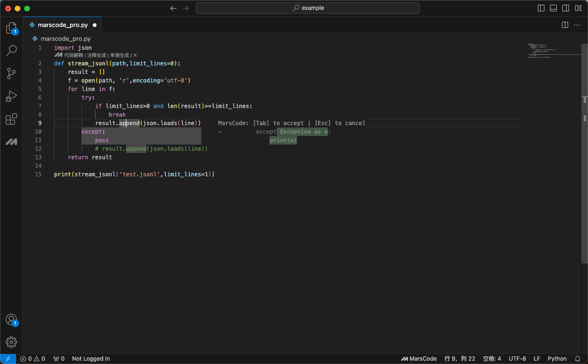Click the Not Logged In status button
The image size is (588, 364).
pos(91,359)
